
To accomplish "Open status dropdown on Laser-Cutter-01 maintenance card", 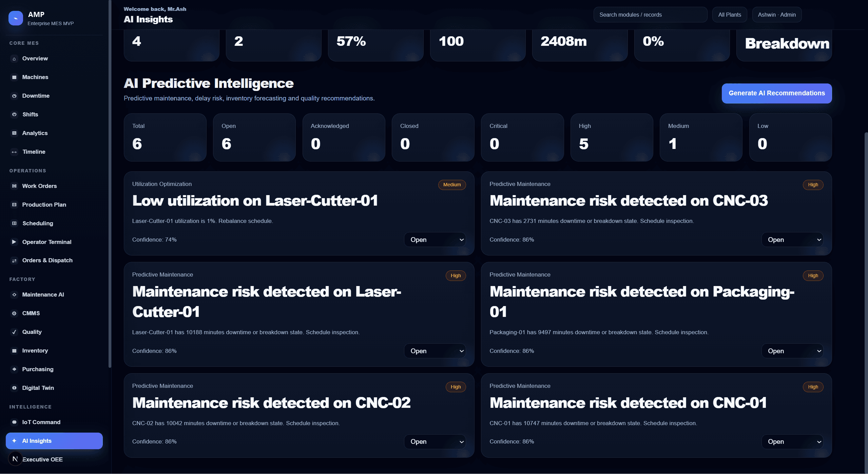I will 435,351.
